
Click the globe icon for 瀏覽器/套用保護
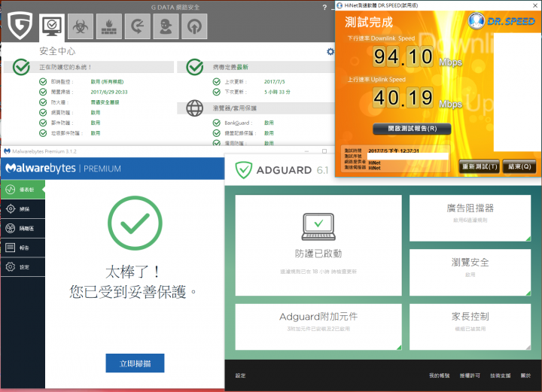click(x=195, y=108)
